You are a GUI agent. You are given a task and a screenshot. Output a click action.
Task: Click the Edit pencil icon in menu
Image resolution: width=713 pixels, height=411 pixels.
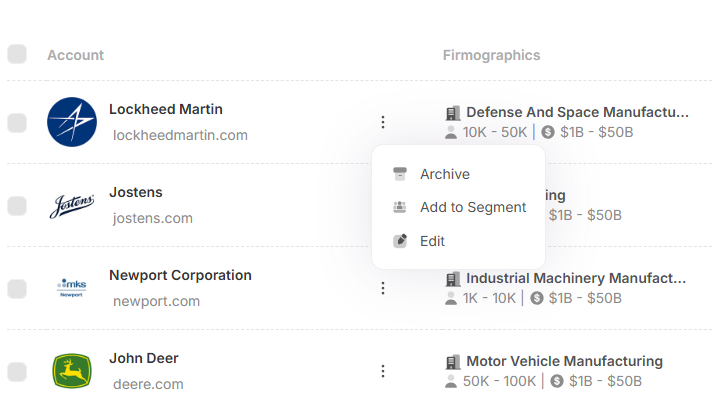coord(400,241)
